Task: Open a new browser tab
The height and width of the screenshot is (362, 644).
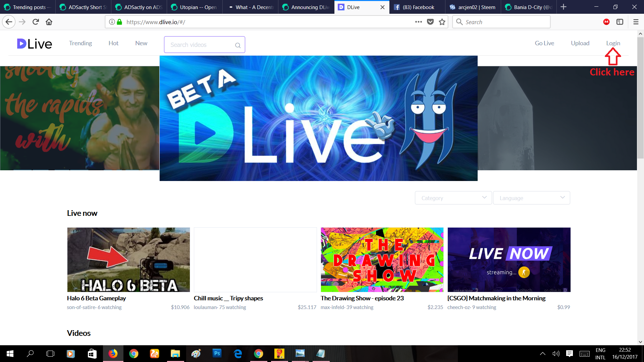Action: [563, 7]
